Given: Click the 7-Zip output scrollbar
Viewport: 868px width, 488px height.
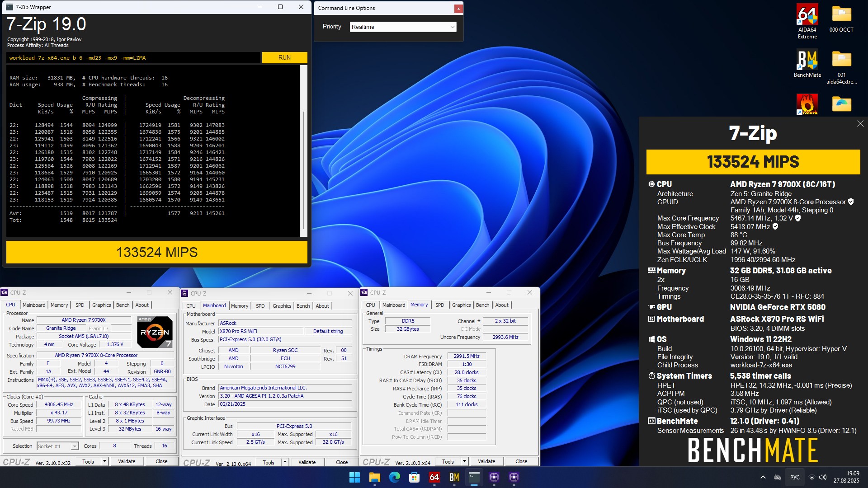Looking at the screenshot, I should (303, 150).
